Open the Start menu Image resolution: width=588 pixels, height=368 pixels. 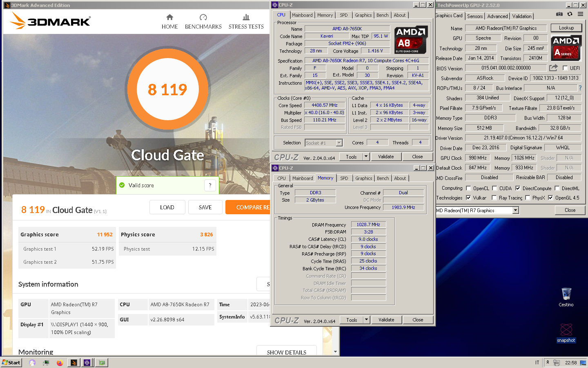[11, 363]
